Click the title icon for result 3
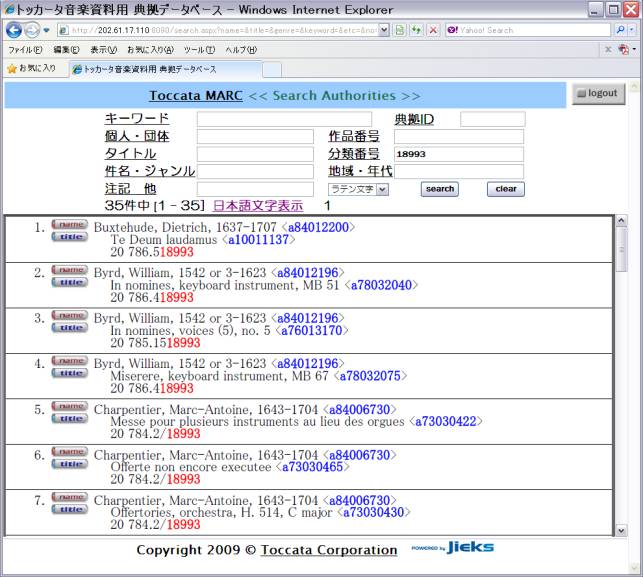Image resolution: width=643 pixels, height=577 pixels. tap(69, 328)
